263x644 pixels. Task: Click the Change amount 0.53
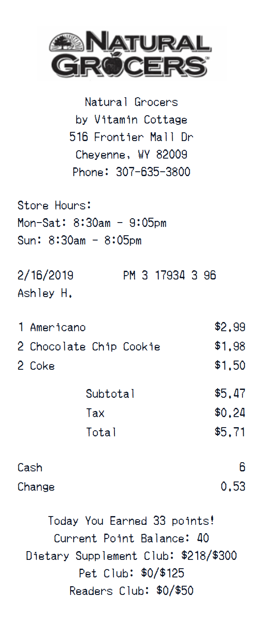click(233, 487)
